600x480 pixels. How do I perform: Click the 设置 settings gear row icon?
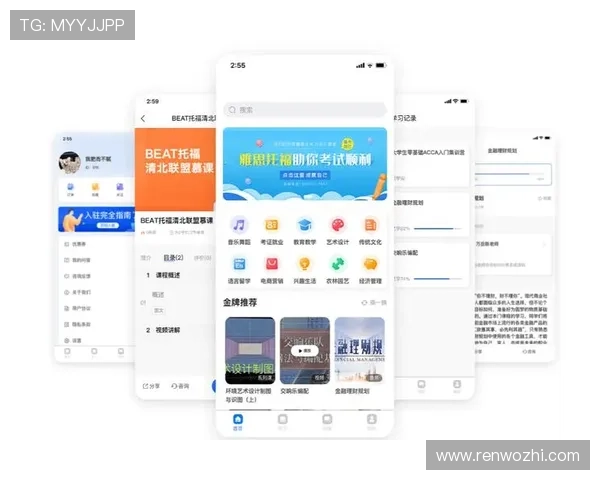pos(67,340)
